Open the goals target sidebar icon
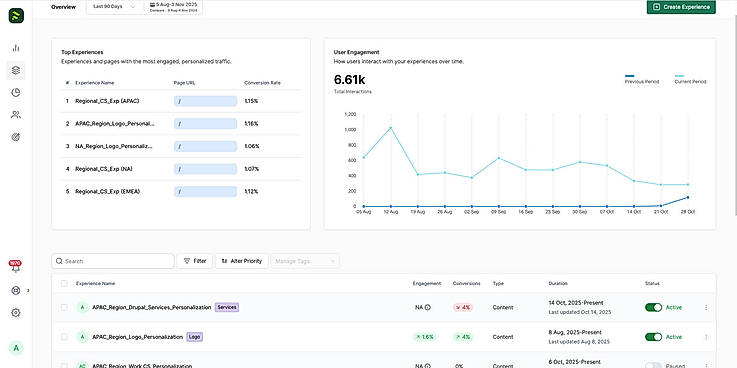737x368 pixels. 16,137
